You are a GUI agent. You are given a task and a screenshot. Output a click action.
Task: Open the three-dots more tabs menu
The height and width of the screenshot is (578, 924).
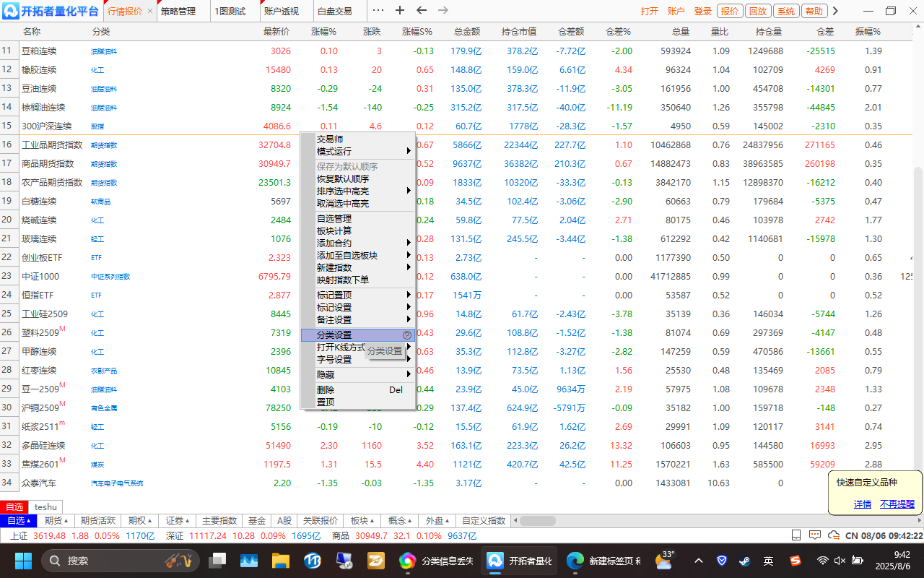point(378,11)
